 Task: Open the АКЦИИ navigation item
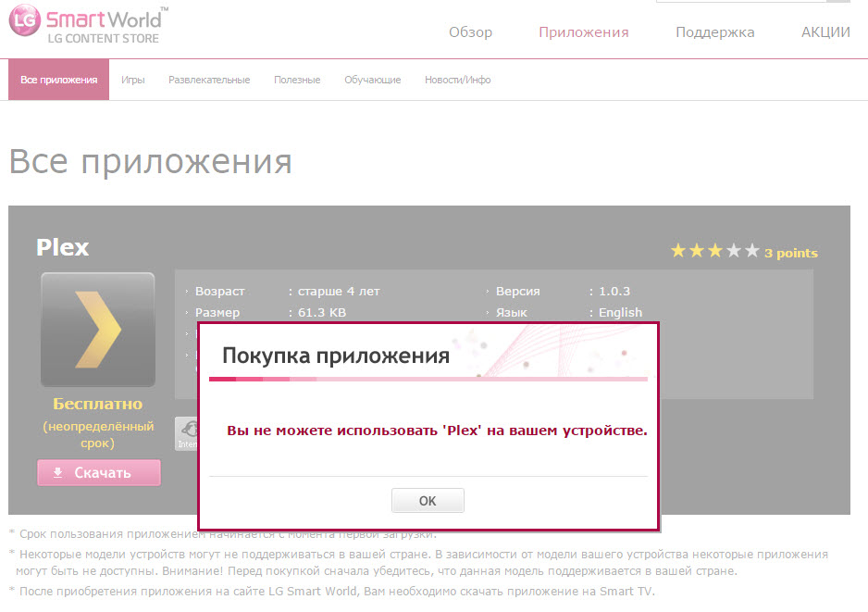coord(825,32)
